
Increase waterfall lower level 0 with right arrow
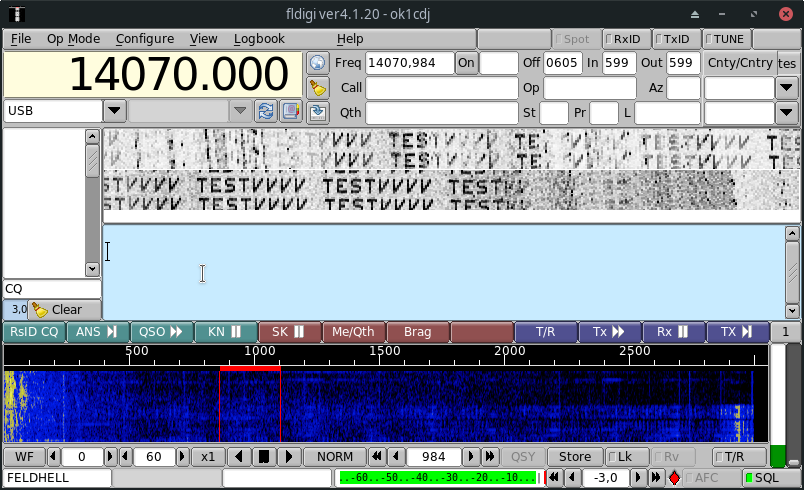pos(109,457)
